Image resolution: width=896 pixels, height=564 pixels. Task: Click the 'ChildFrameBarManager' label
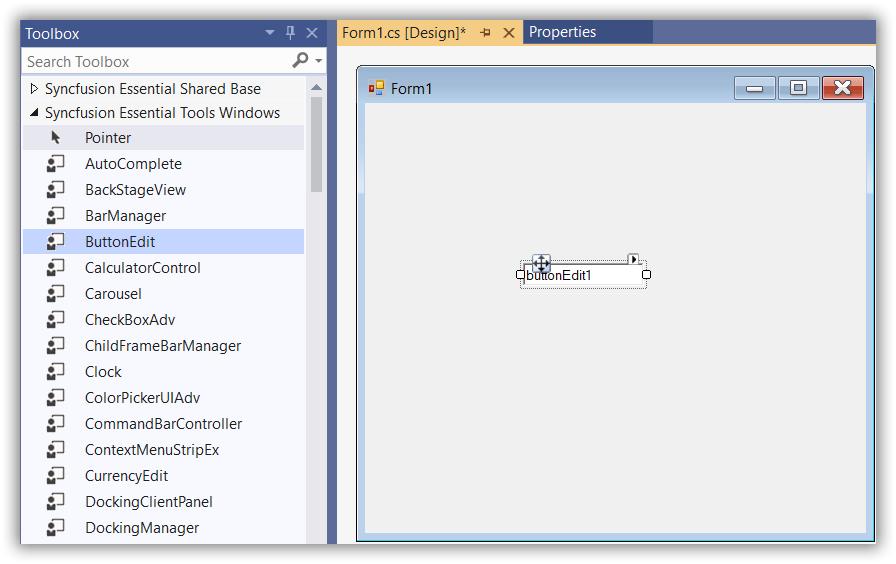163,346
